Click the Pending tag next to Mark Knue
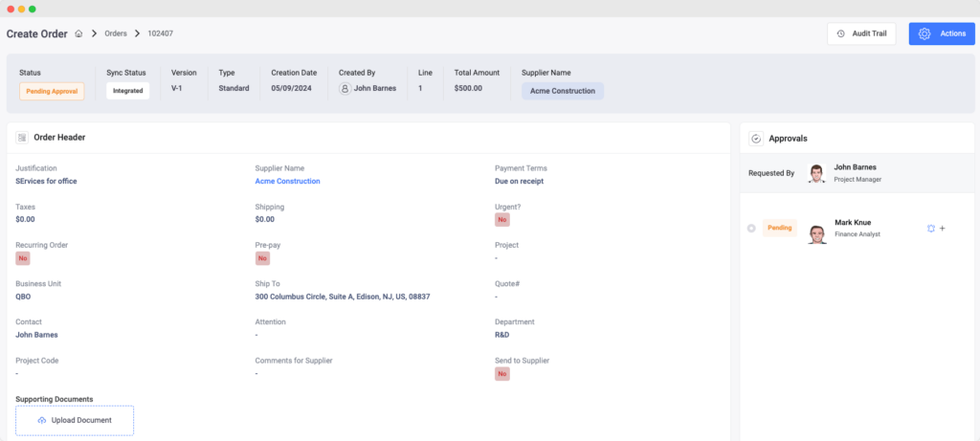Screen dimensions: 980x441 (x=779, y=228)
